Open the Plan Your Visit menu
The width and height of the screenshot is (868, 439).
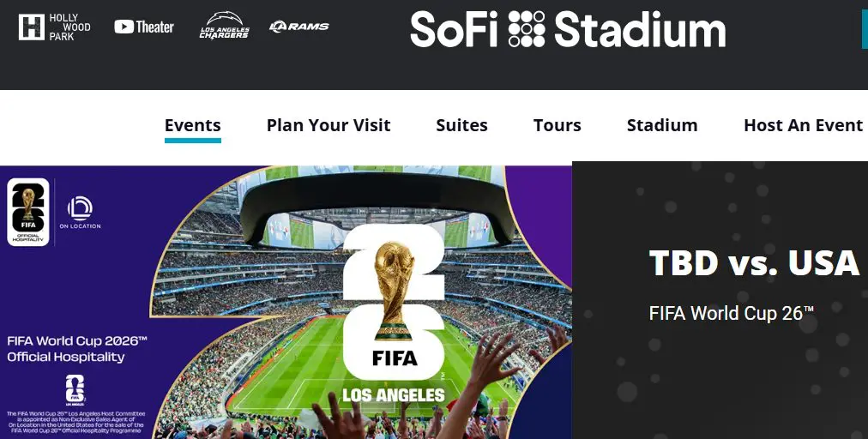click(x=329, y=125)
